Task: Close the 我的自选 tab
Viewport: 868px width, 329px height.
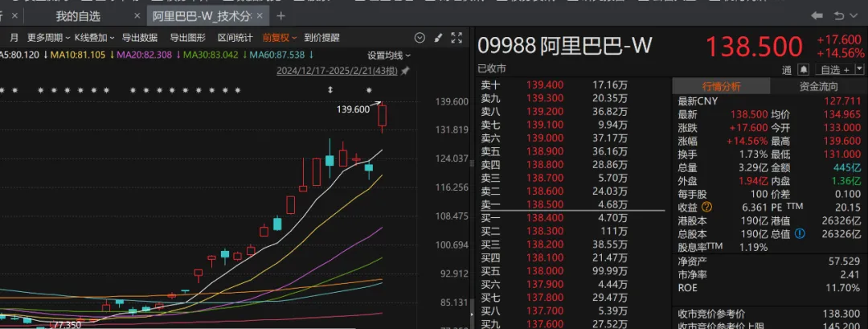Action: click(136, 16)
